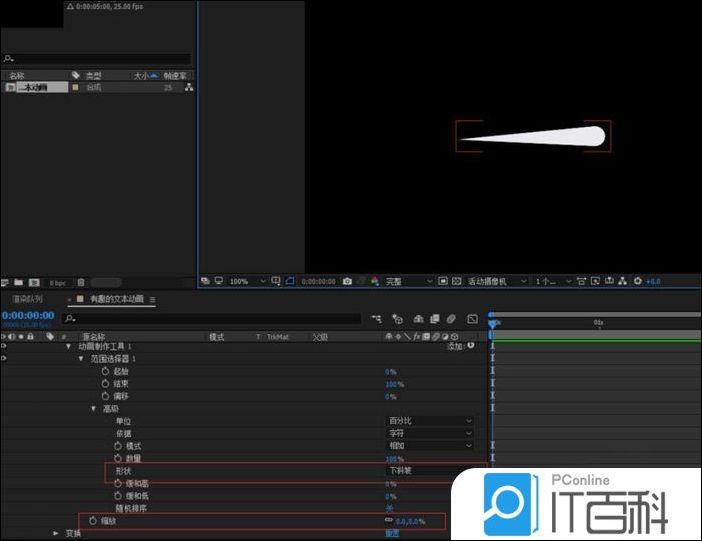The width and height of the screenshot is (702, 541).
Task: Delete selected item with the trash icon
Action: pos(81,282)
